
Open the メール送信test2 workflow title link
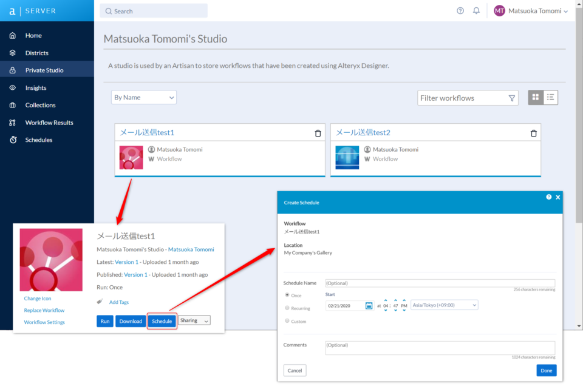coord(363,132)
